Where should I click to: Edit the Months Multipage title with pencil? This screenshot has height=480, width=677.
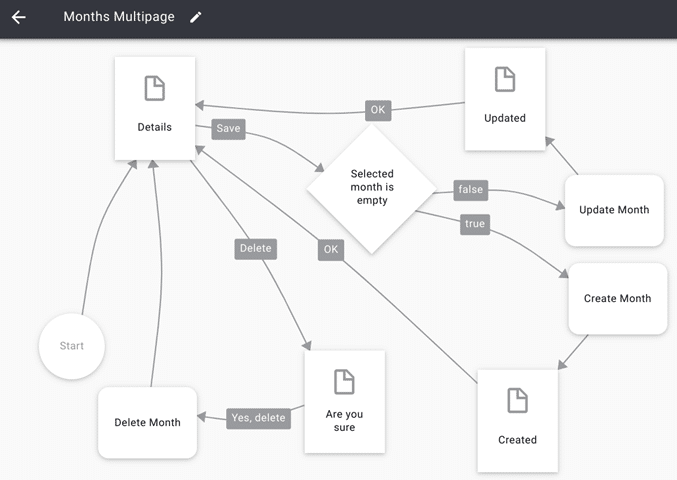(196, 17)
